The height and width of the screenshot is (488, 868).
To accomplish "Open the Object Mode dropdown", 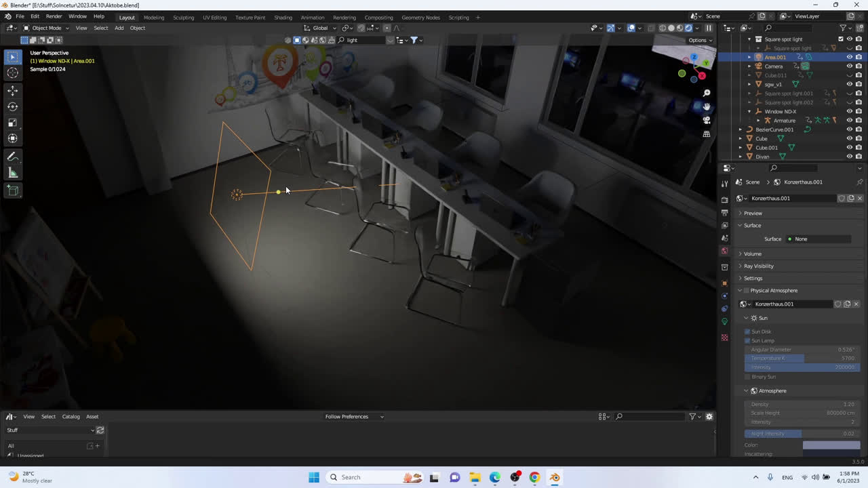I will pyautogui.click(x=45, y=28).
